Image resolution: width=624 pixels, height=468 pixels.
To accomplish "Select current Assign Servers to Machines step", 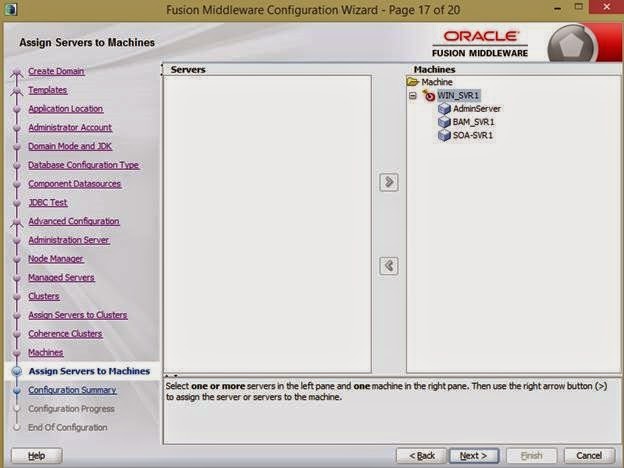I will (89, 371).
